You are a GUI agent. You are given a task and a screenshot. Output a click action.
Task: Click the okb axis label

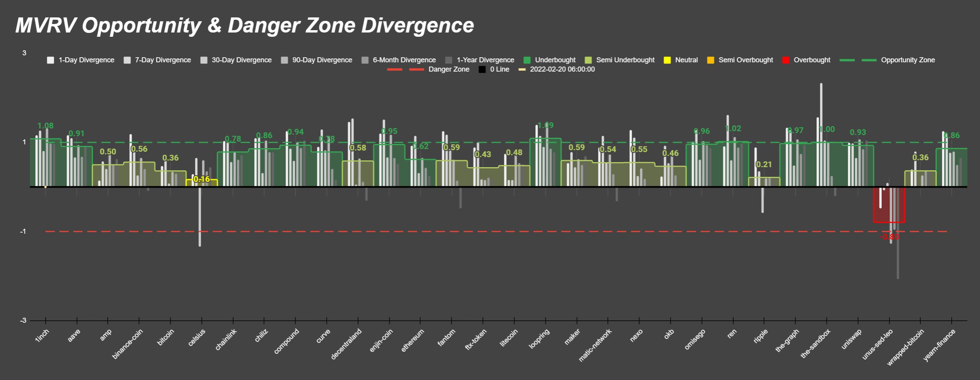pyautogui.click(x=669, y=334)
